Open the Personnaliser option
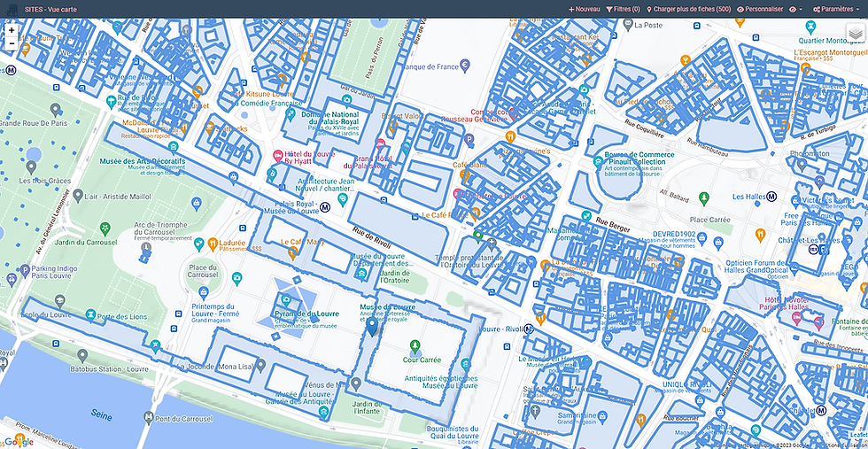This screenshot has width=868, height=449. point(760,9)
